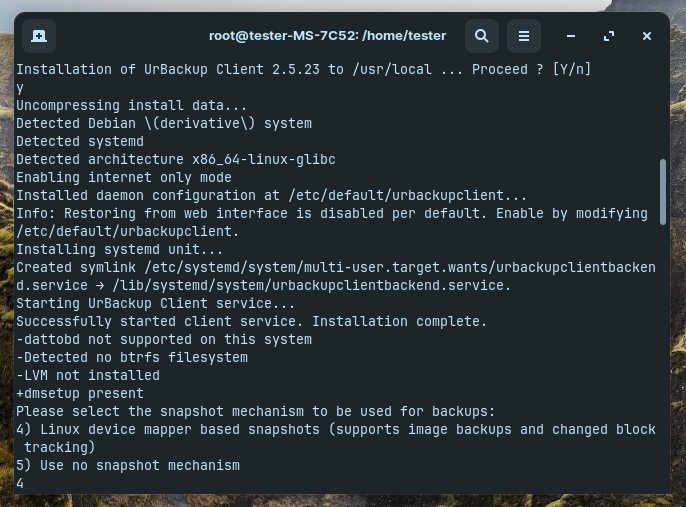This screenshot has width=686, height=507.
Task: Click the /lib/systemd/system/urbackupclientbackend.service path
Action: pyautogui.click(x=312, y=285)
